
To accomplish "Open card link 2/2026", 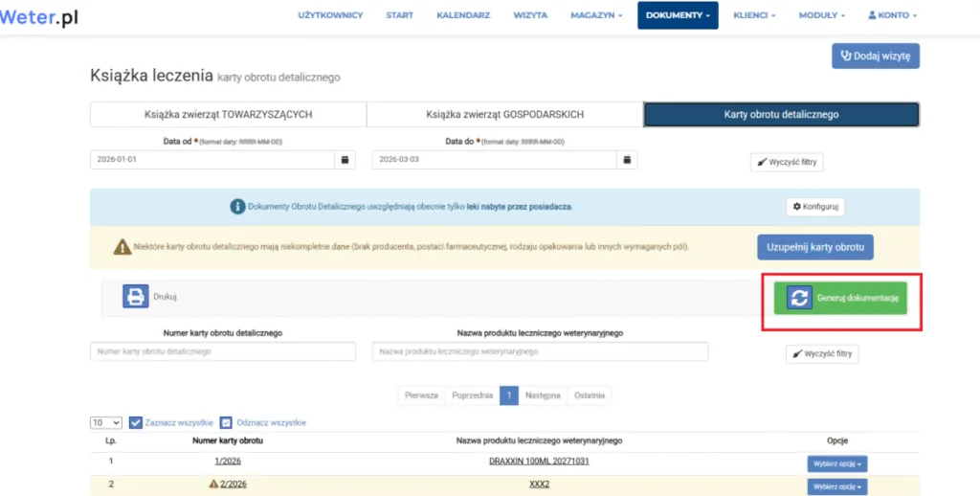I will (234, 485).
